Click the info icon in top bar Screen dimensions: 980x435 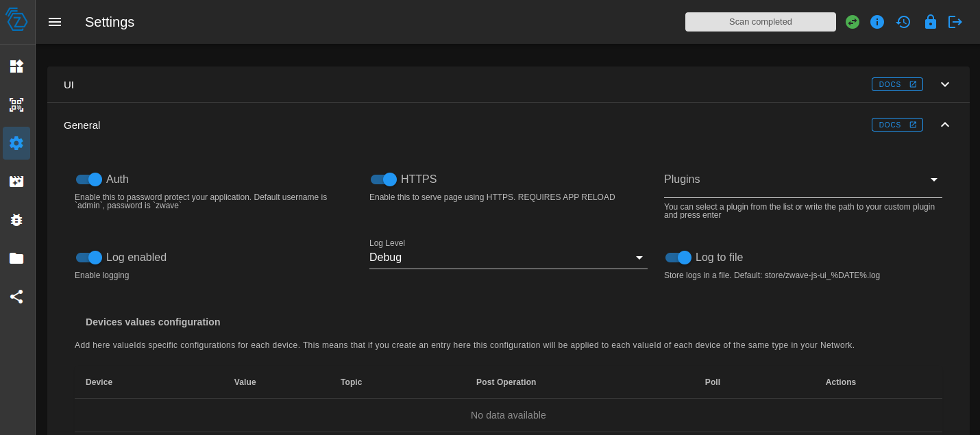[877, 22]
